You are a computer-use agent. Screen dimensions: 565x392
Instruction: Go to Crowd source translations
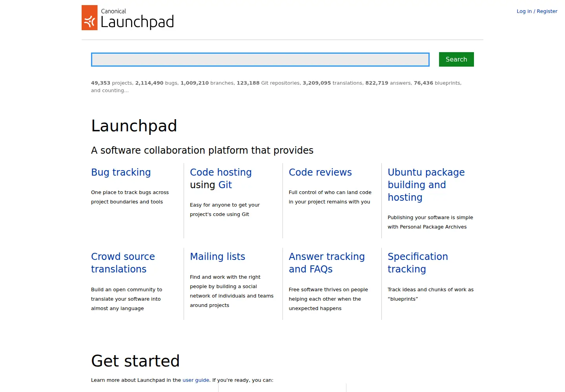click(x=123, y=263)
